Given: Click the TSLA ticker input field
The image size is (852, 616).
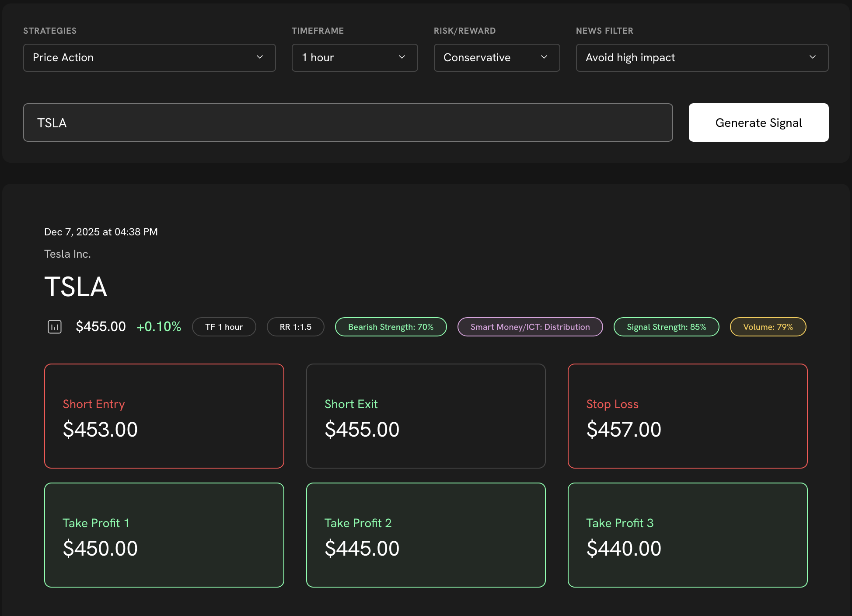Looking at the screenshot, I should coord(348,122).
